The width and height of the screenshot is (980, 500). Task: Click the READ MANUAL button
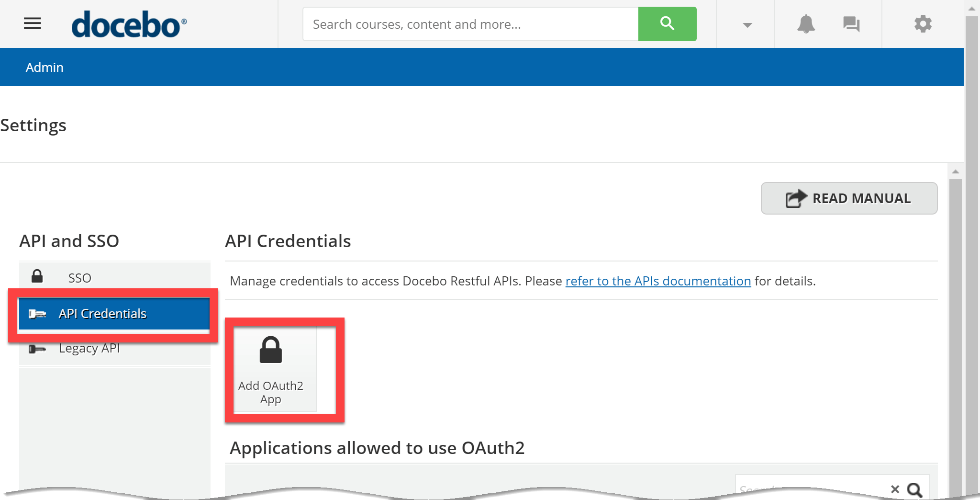click(849, 198)
